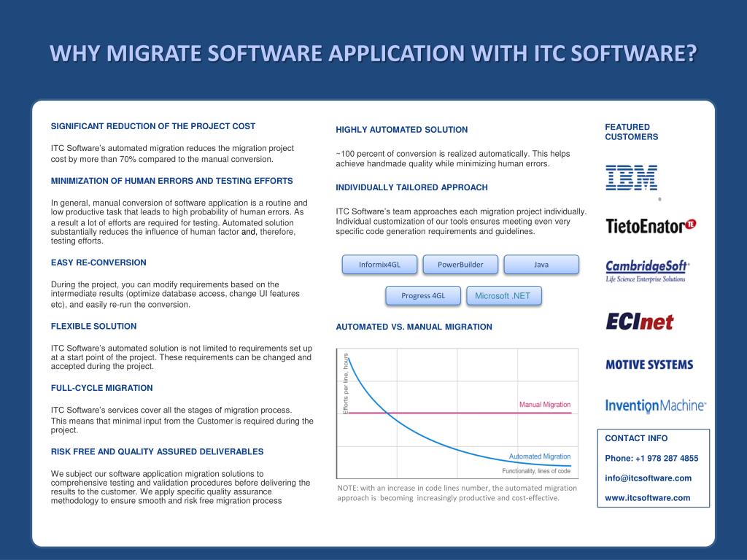The height and width of the screenshot is (560, 747).
Task: Click the Flexible Solution heading
Action: point(93,326)
